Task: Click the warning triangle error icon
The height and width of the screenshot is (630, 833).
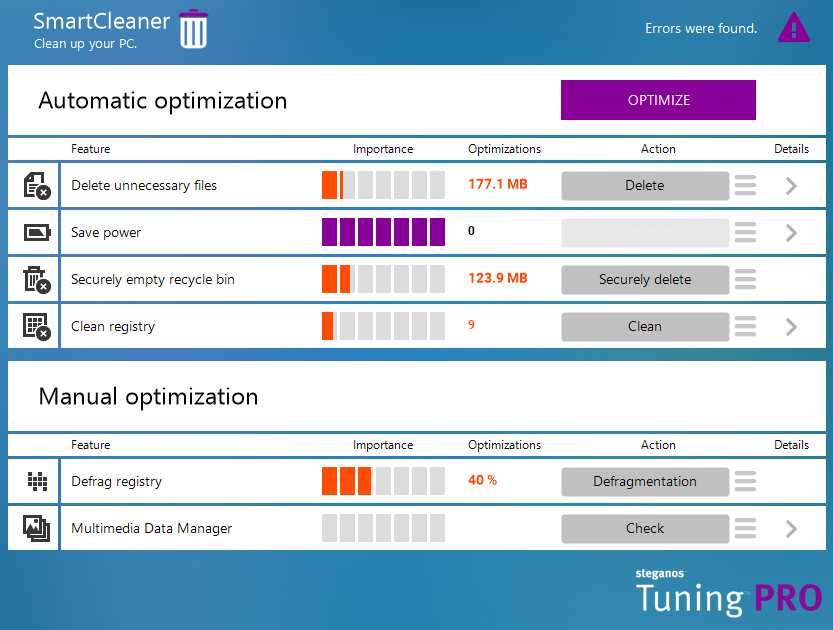Action: pos(794,28)
